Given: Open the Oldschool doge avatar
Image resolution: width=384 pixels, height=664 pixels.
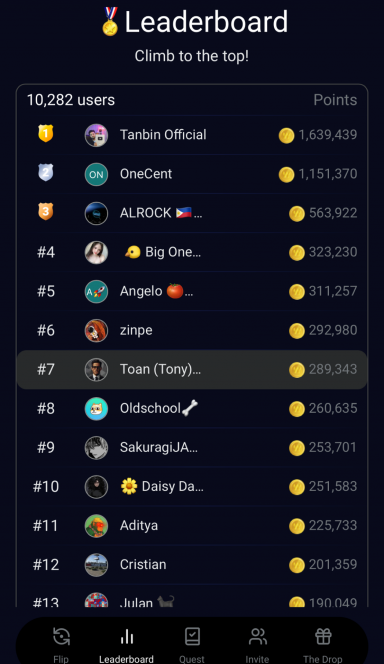Looking at the screenshot, I should click(x=96, y=409).
